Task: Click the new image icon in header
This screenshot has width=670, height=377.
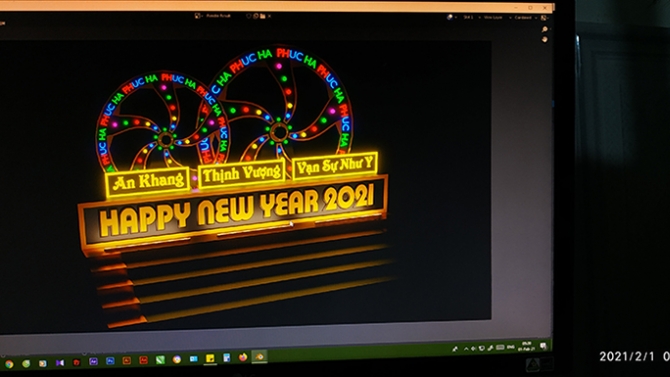Action: (x=256, y=16)
